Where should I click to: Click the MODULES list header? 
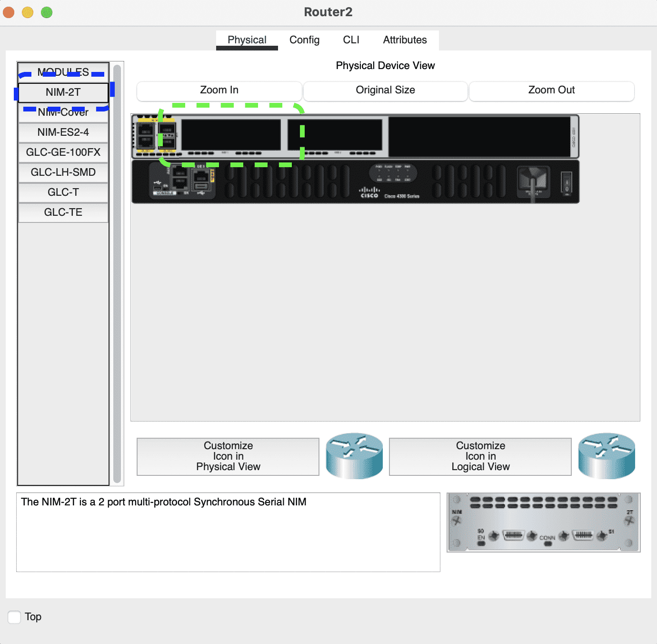63,72
